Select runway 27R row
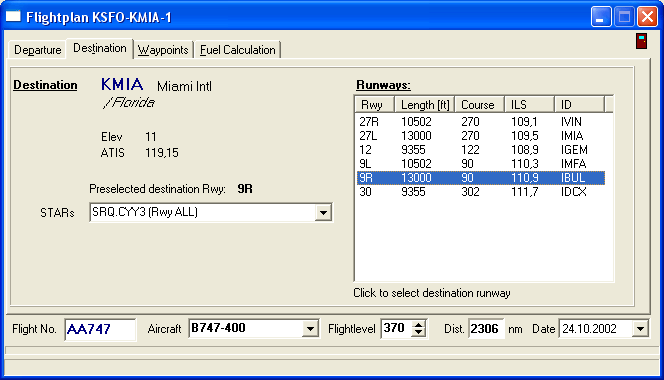 [481, 122]
